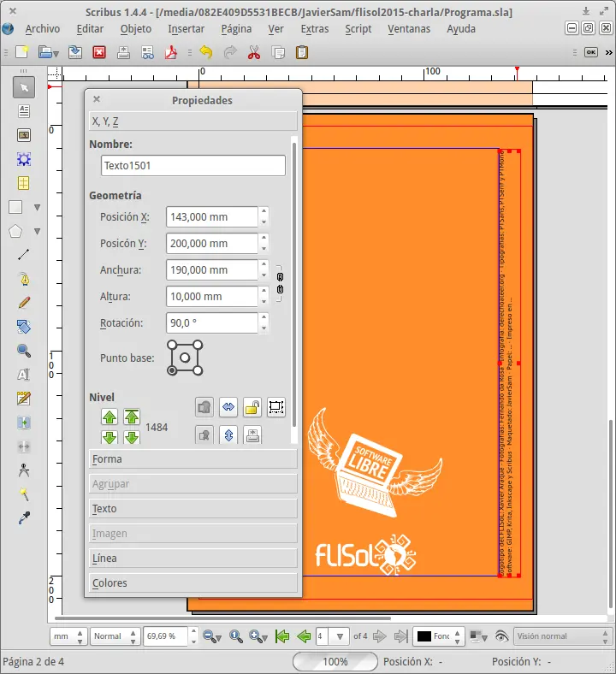This screenshot has height=674, width=616.
Task: Open the units mm dropdown
Action: [x=68, y=636]
